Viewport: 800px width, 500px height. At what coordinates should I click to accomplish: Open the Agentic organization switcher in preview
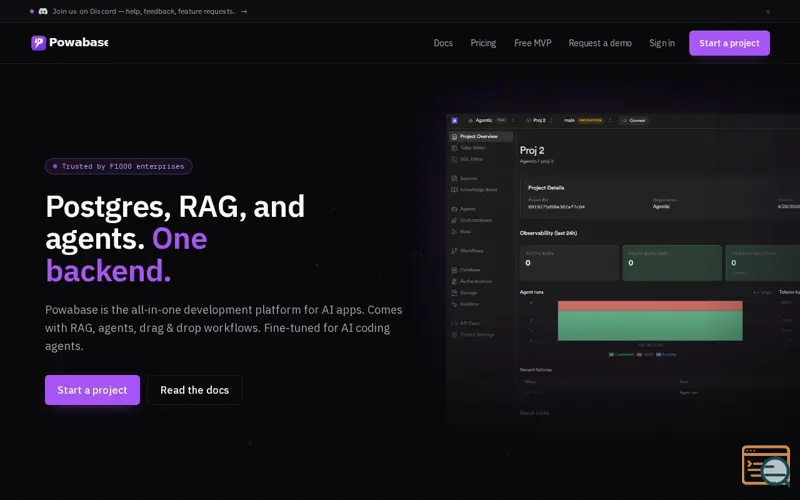(x=492, y=120)
